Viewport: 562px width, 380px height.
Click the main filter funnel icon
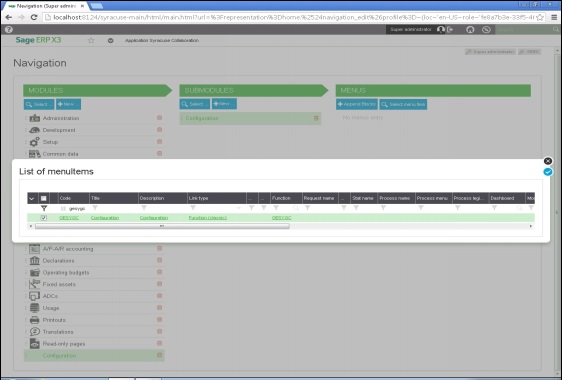tap(44, 208)
